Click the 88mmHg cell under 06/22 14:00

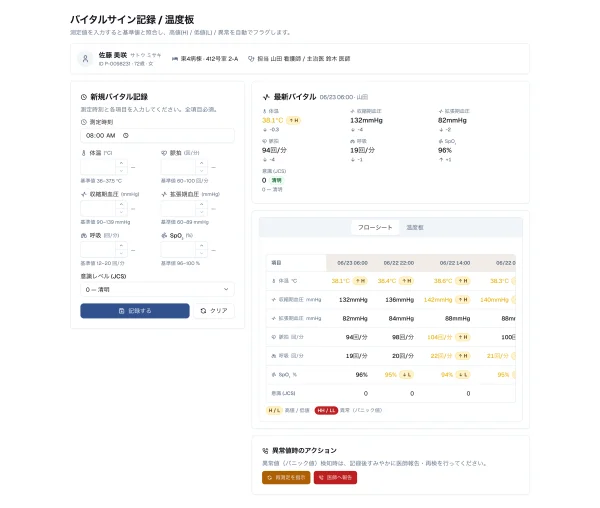(x=447, y=318)
